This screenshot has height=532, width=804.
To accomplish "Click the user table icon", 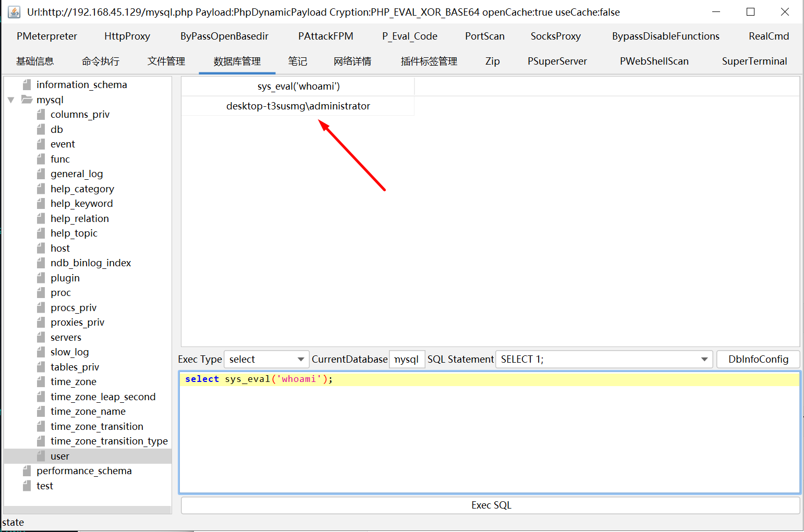I will coord(41,456).
